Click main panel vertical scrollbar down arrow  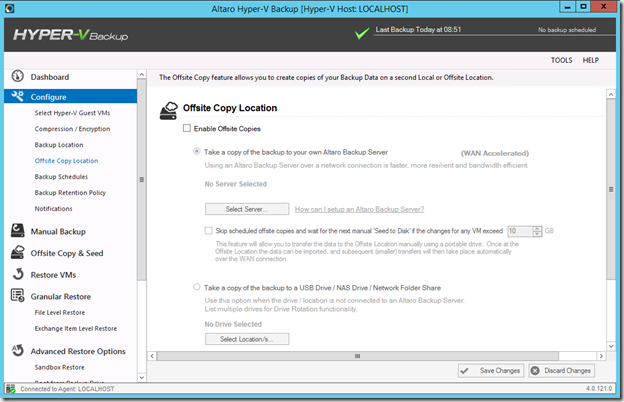pyautogui.click(x=611, y=346)
